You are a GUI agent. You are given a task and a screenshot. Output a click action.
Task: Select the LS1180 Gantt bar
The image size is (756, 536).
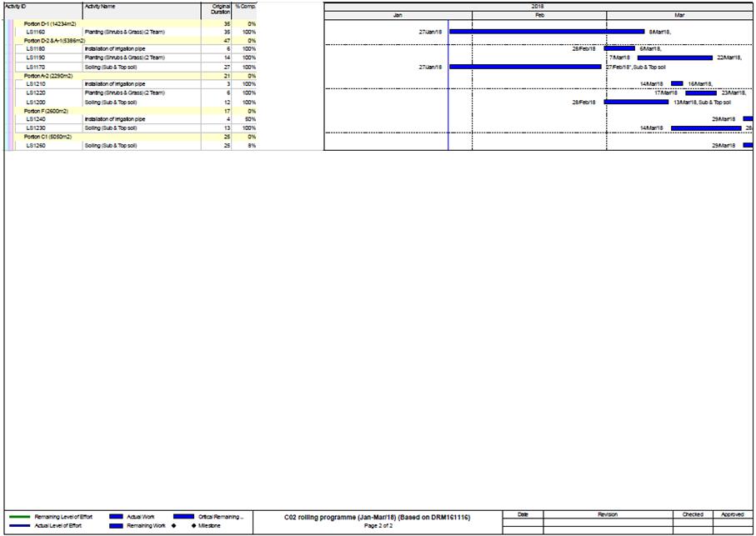coord(619,48)
